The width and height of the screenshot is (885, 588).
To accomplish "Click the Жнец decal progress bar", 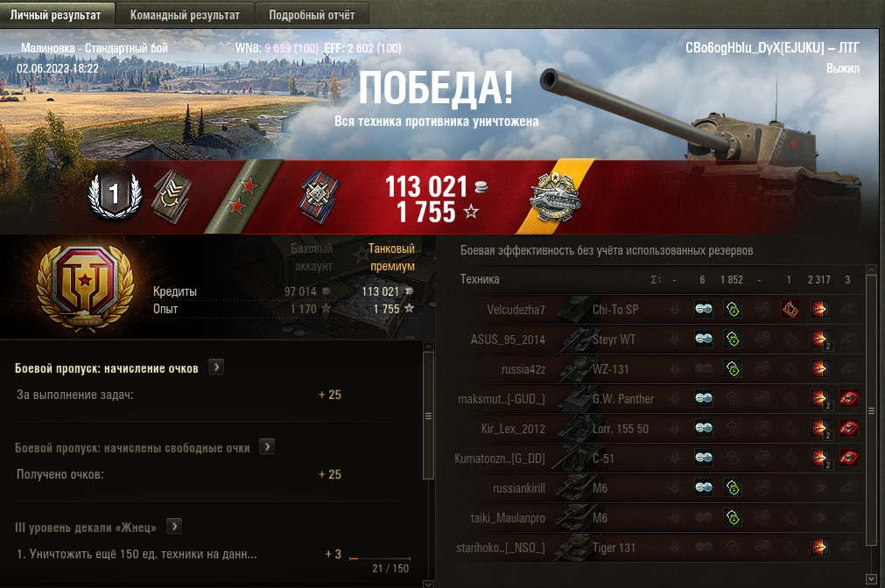I will click(x=380, y=558).
